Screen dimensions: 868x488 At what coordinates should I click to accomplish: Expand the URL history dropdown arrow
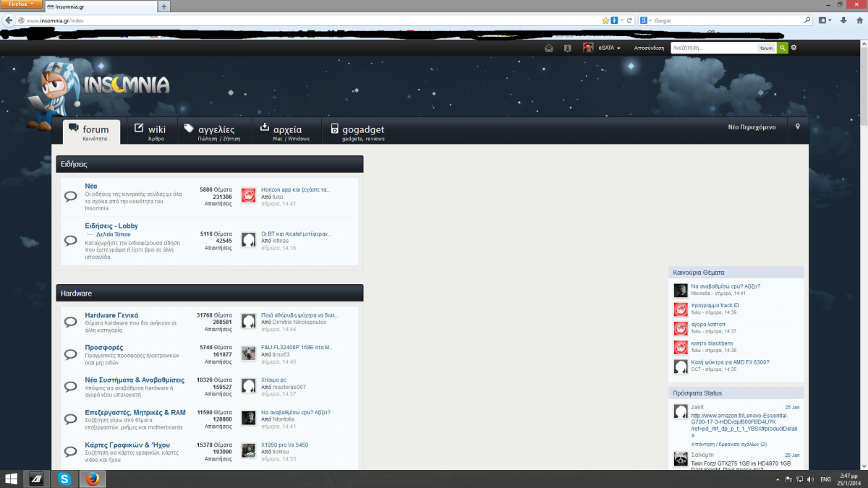tap(622, 20)
